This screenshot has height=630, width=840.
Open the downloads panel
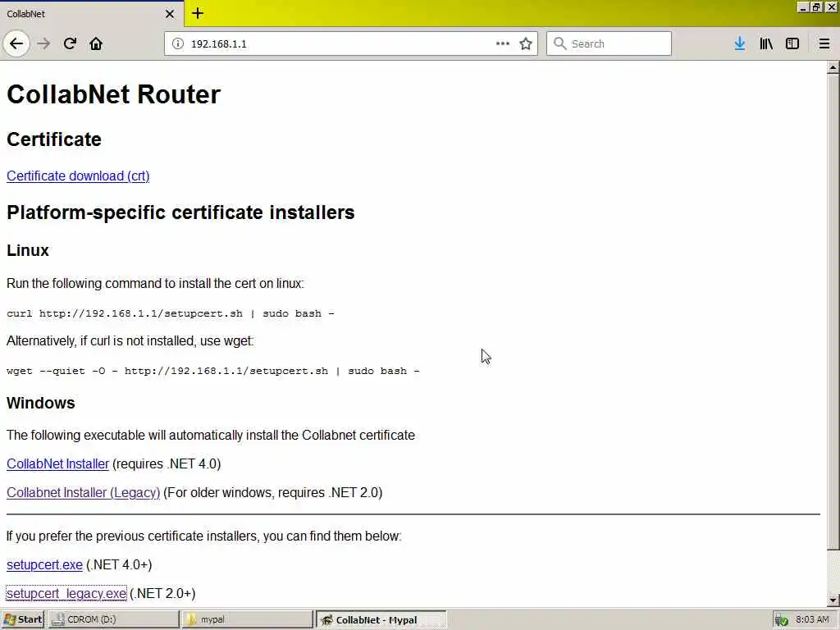pyautogui.click(x=740, y=43)
